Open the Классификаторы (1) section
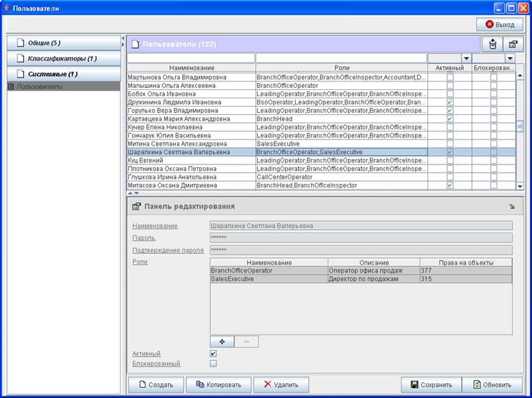The width and height of the screenshot is (532, 398). pos(63,59)
